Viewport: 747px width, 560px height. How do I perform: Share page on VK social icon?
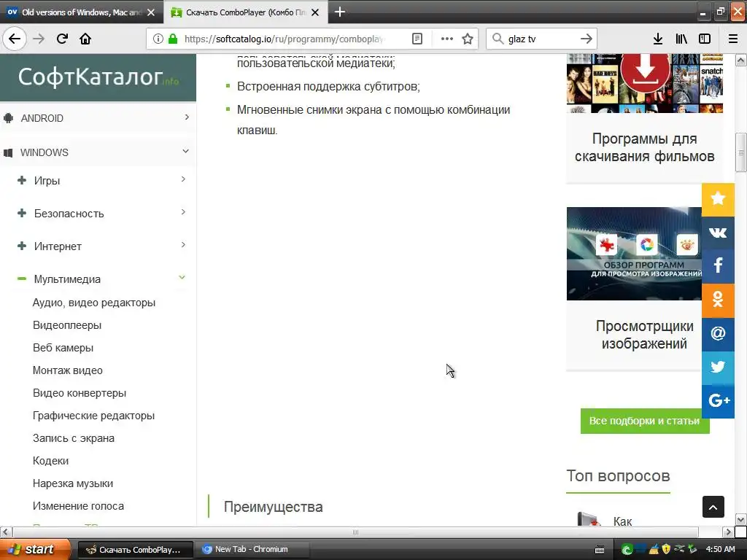[718, 233]
